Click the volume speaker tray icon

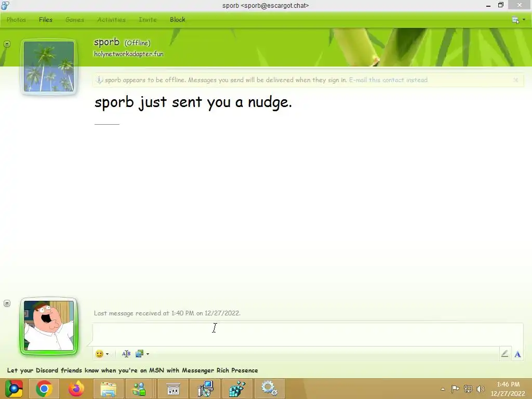point(480,389)
